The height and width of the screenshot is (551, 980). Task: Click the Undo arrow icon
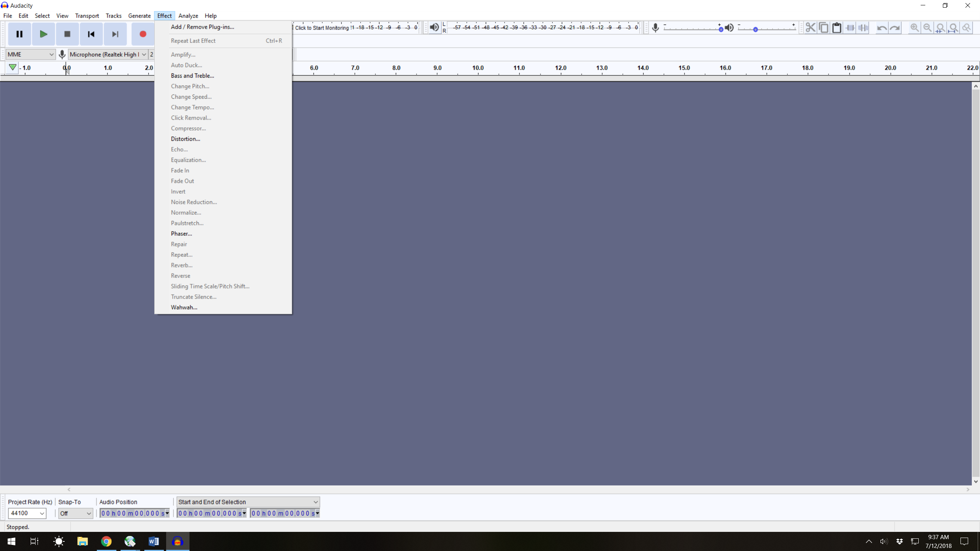click(x=881, y=27)
